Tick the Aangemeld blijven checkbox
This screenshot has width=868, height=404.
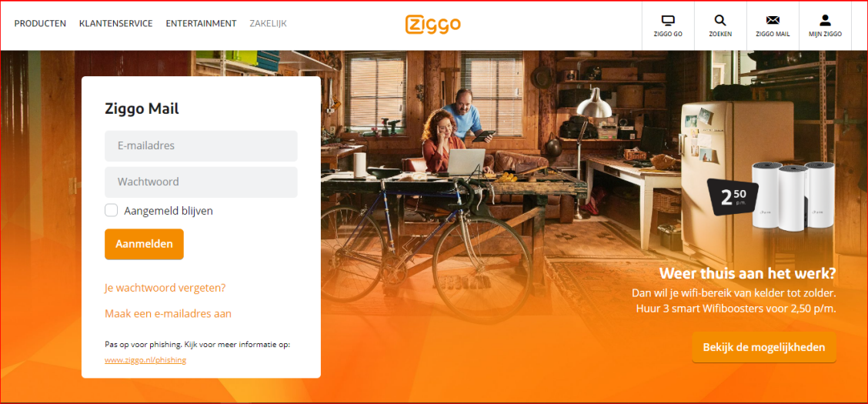pyautogui.click(x=112, y=210)
